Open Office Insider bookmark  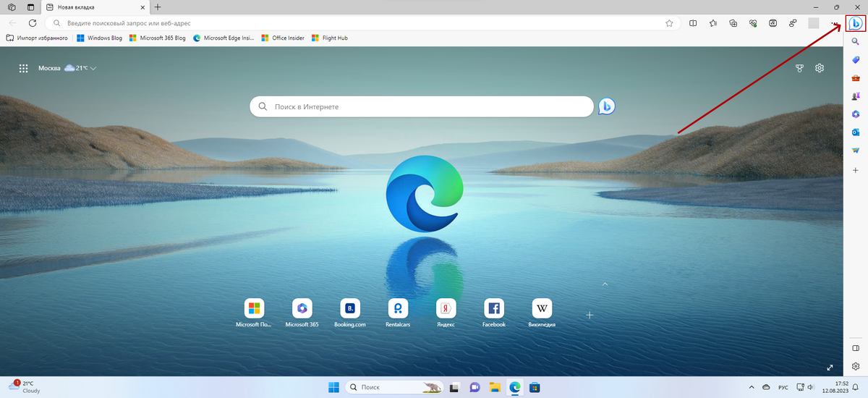pyautogui.click(x=283, y=38)
